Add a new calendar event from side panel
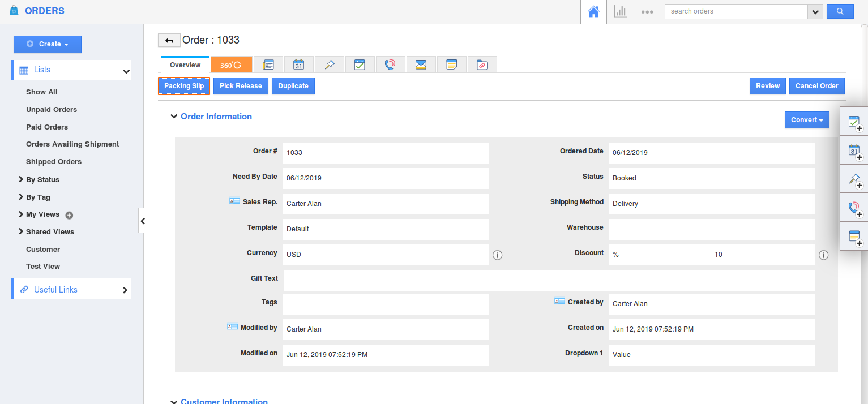Viewport: 868px width, 404px height. tap(854, 151)
